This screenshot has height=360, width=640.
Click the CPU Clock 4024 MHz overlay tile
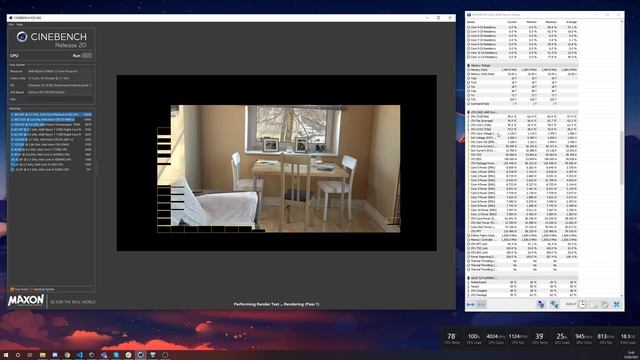[x=496, y=338]
